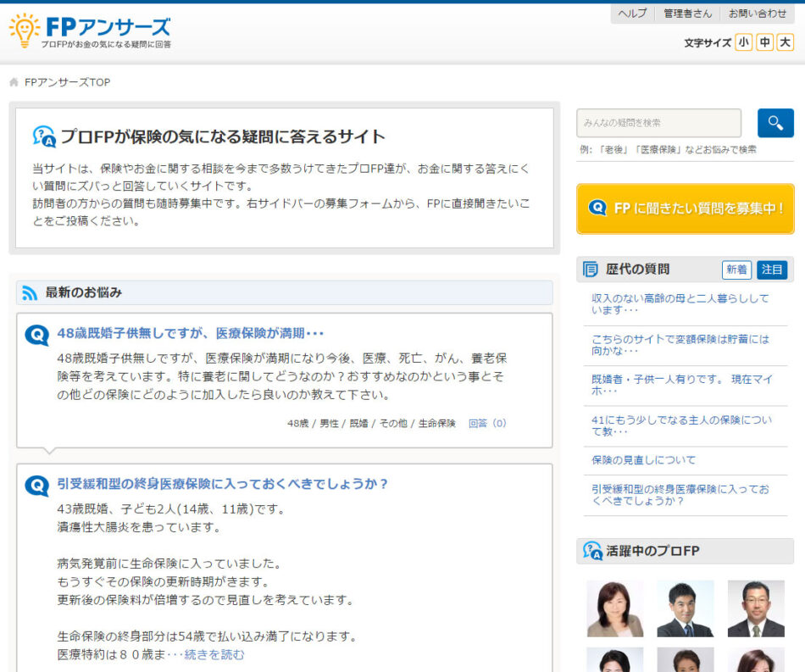Open 保険の見直しについて sidebar link
Screen dimensions: 805x672
click(643, 460)
